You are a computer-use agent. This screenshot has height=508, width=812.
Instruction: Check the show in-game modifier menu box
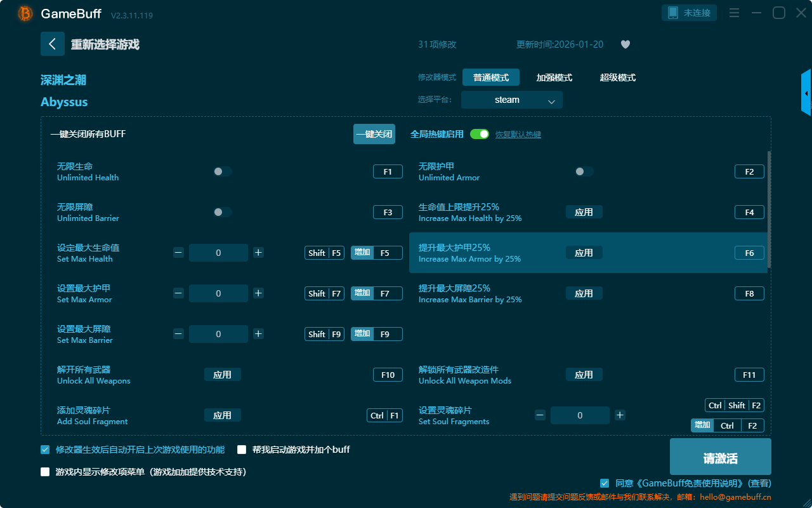(x=45, y=472)
